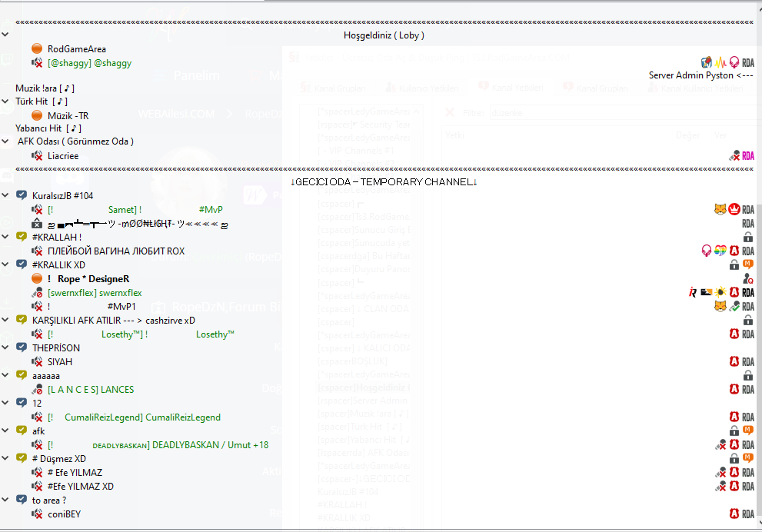
Task: Click the KuralsızJB #104 channel icon
Action: point(22,195)
